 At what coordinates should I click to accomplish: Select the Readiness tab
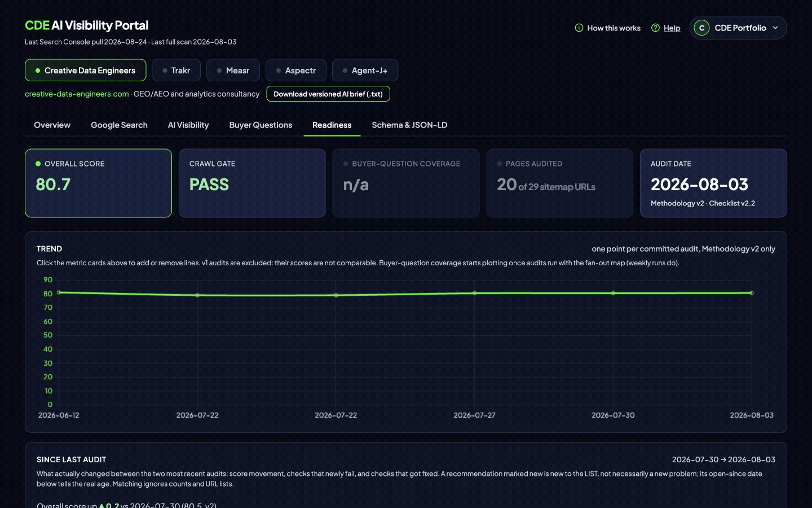pyautogui.click(x=332, y=125)
